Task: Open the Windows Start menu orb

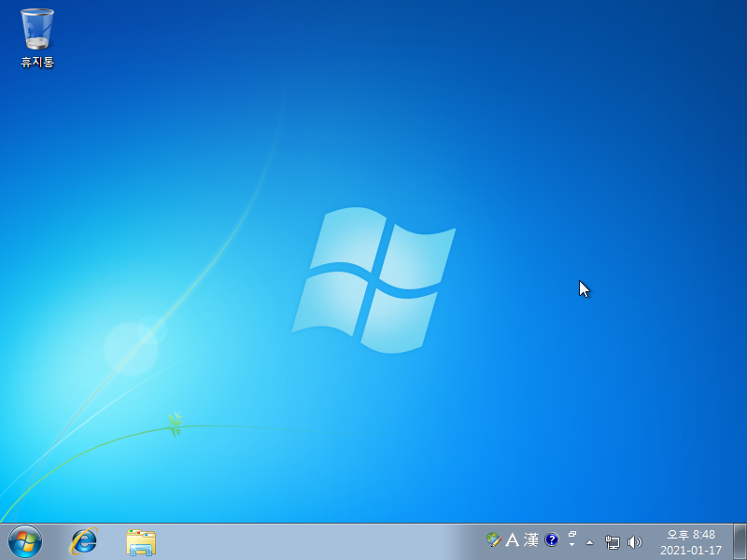Action: click(x=25, y=541)
